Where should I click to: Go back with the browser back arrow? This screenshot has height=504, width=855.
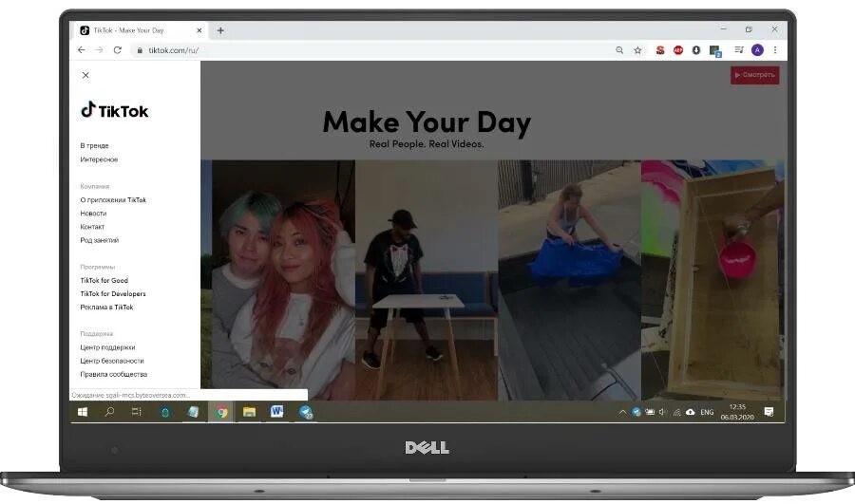(x=82, y=50)
